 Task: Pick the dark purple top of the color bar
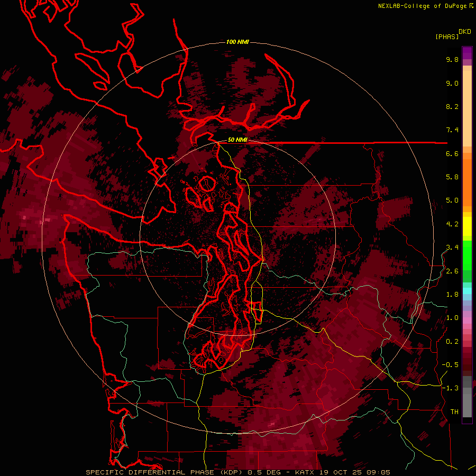(x=467, y=53)
